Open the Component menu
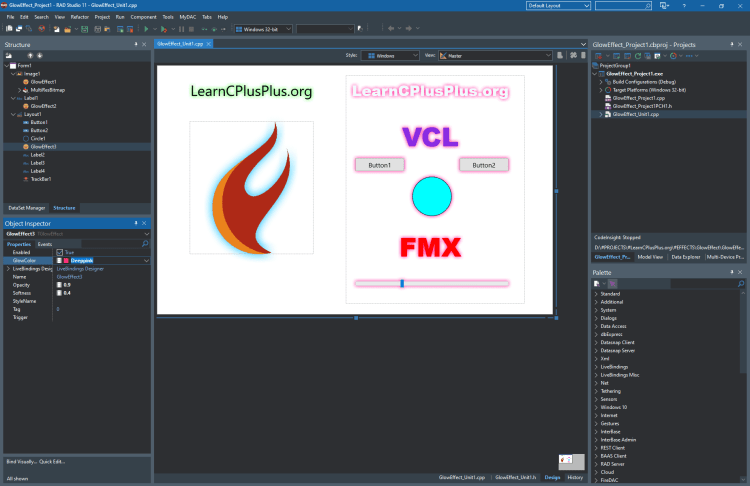750x486 pixels. click(143, 17)
